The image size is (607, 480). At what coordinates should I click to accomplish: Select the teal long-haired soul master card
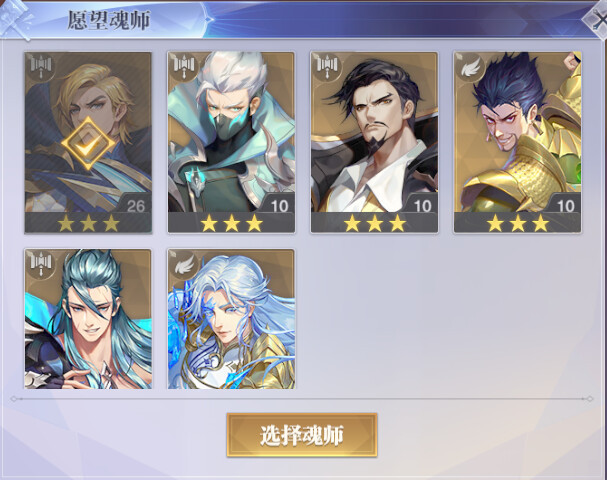coord(88,319)
